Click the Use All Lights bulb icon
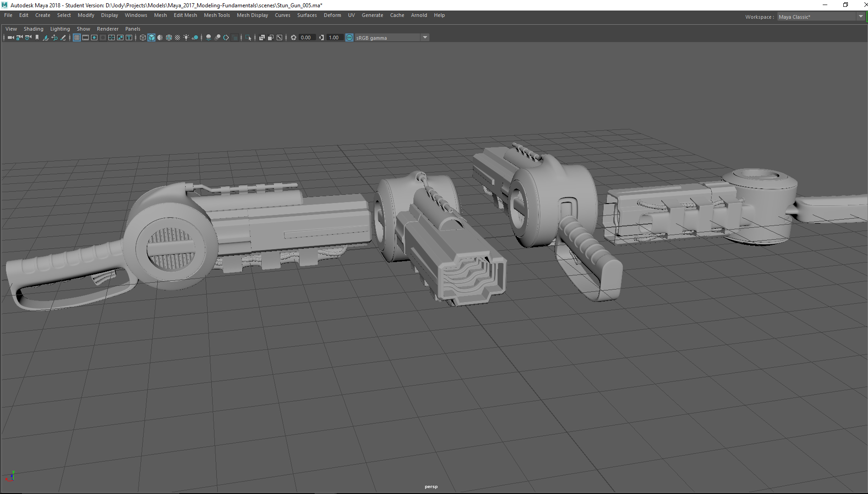Image resolution: width=868 pixels, height=494 pixels. (x=186, y=38)
